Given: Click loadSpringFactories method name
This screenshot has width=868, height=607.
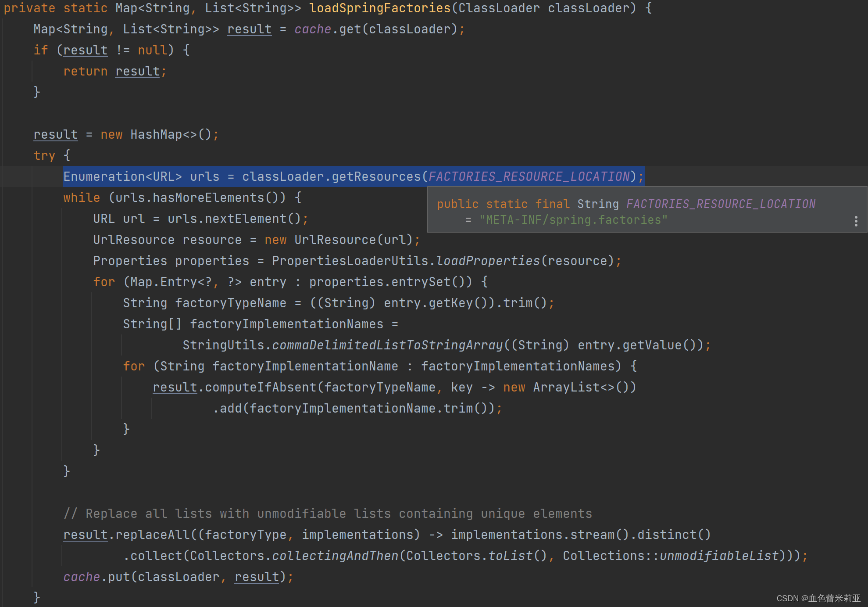Looking at the screenshot, I should (x=380, y=8).
